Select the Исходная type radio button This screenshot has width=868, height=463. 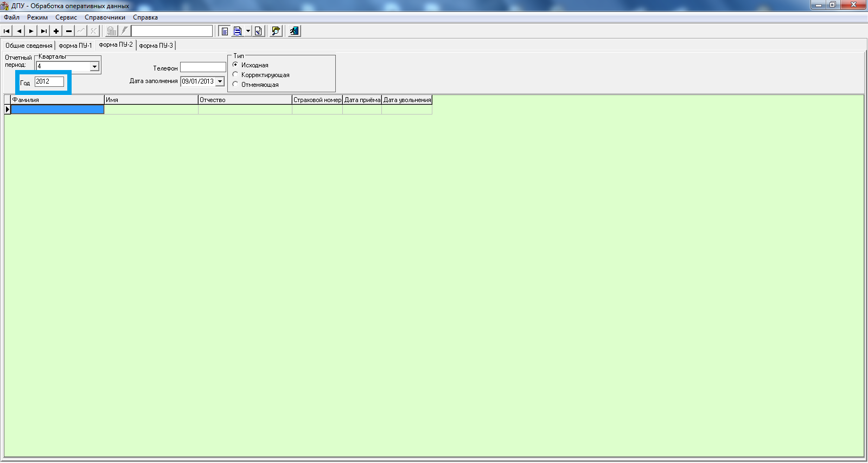(x=235, y=65)
